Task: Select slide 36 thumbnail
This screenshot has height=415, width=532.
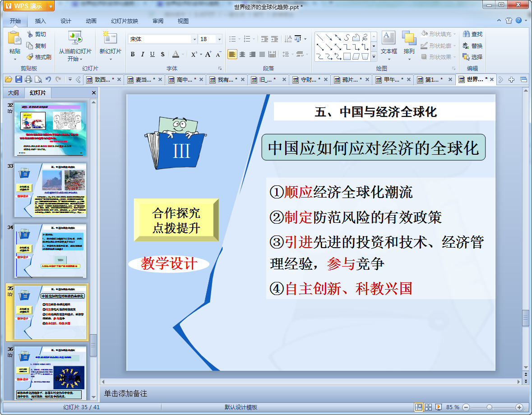Action: (50, 373)
